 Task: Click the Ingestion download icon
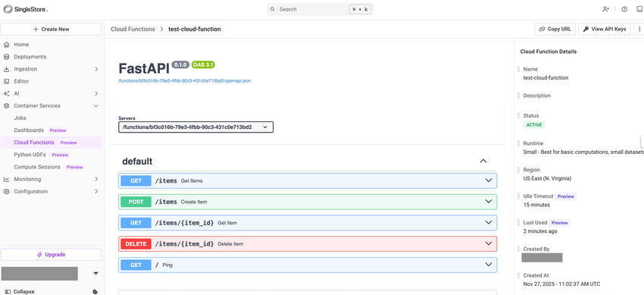click(6, 69)
